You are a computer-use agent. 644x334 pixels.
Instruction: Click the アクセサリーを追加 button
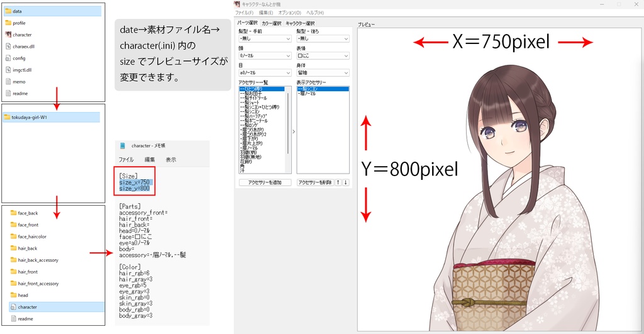(265, 182)
